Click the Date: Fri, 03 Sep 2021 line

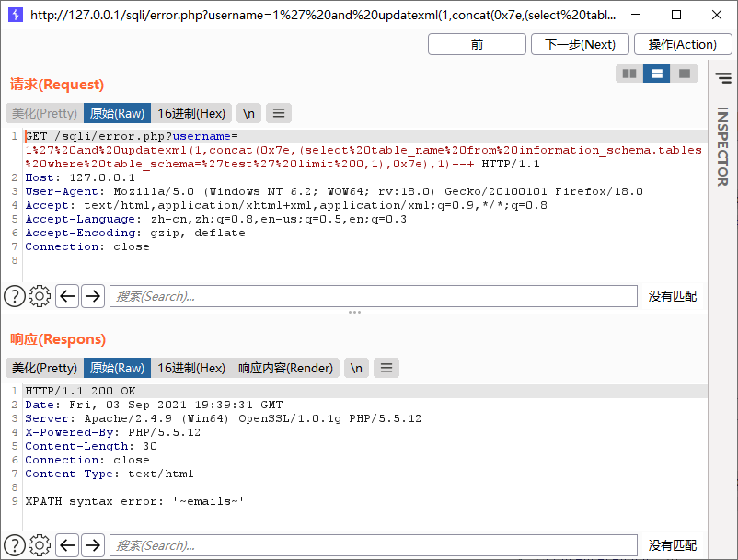[x=154, y=405]
